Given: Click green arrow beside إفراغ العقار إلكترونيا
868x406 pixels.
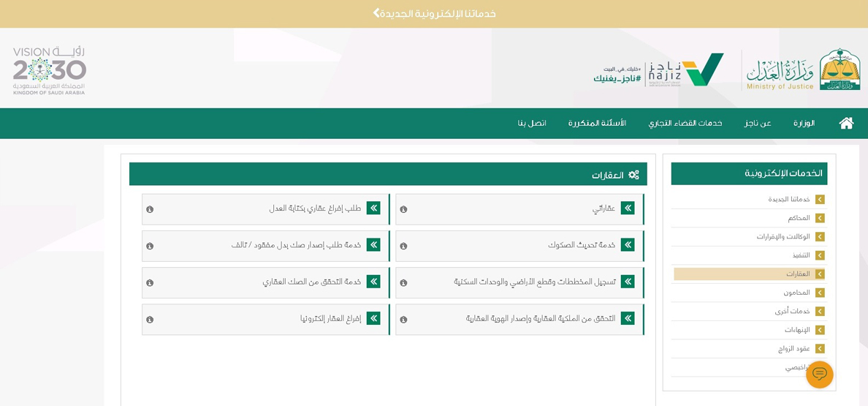Looking at the screenshot, I should point(373,318).
